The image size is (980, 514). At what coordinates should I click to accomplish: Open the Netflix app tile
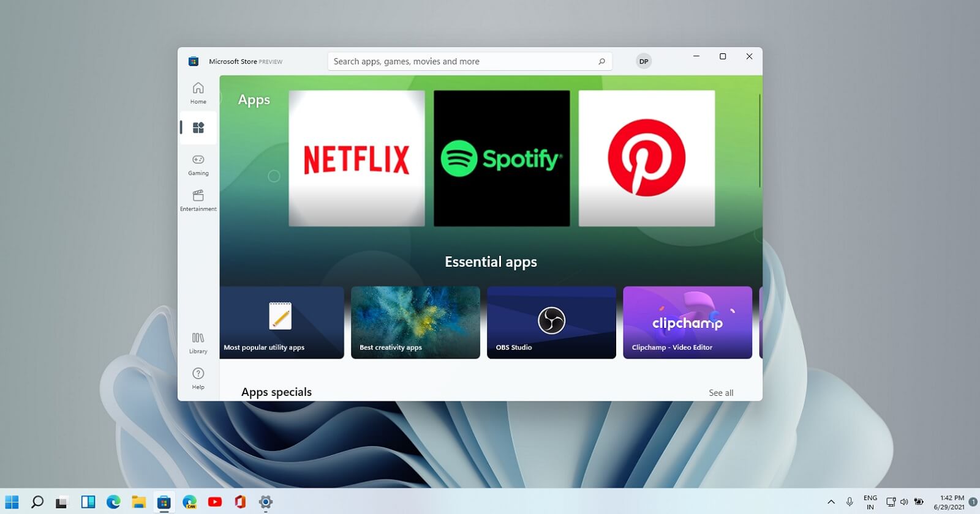coord(356,158)
